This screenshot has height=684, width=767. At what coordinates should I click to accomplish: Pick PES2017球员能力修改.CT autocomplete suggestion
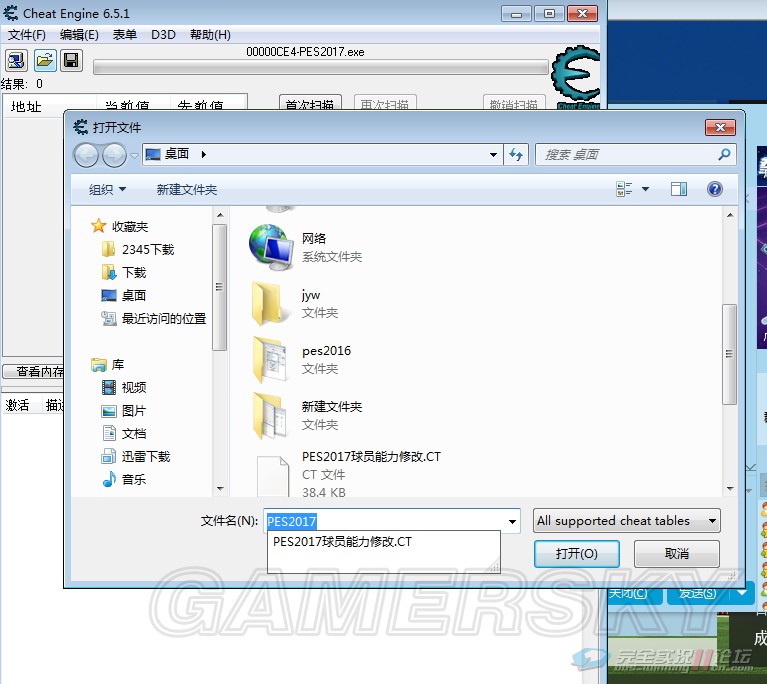[342, 542]
